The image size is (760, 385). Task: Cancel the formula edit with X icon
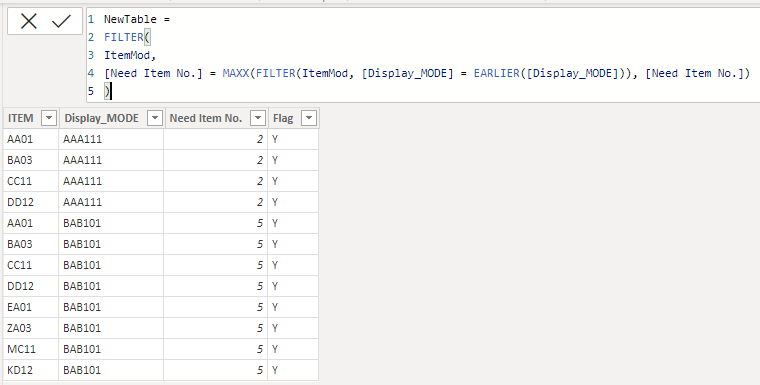29,21
